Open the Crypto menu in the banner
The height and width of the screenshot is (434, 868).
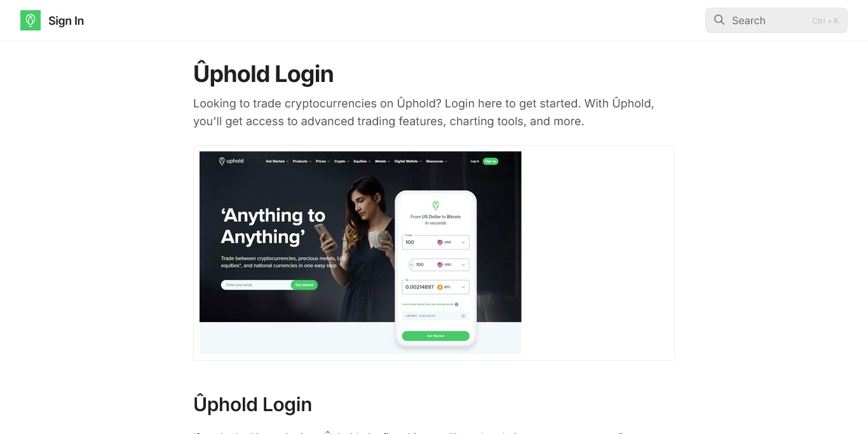pyautogui.click(x=341, y=161)
